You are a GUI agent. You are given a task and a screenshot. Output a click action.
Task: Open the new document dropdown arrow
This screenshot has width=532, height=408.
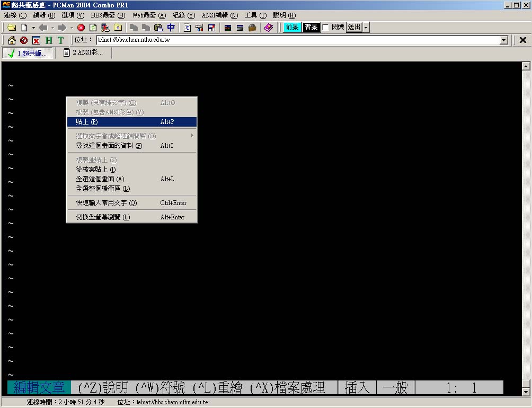[x=33, y=28]
